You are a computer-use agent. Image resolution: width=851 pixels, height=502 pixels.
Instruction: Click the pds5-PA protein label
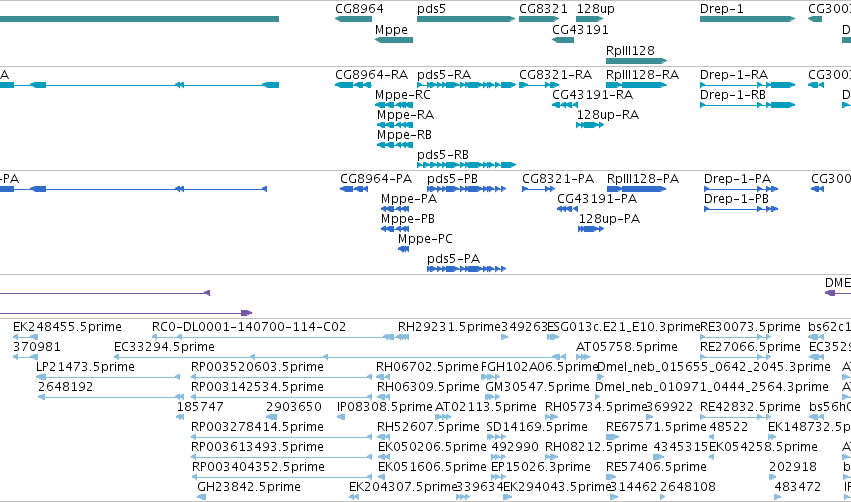(x=453, y=259)
